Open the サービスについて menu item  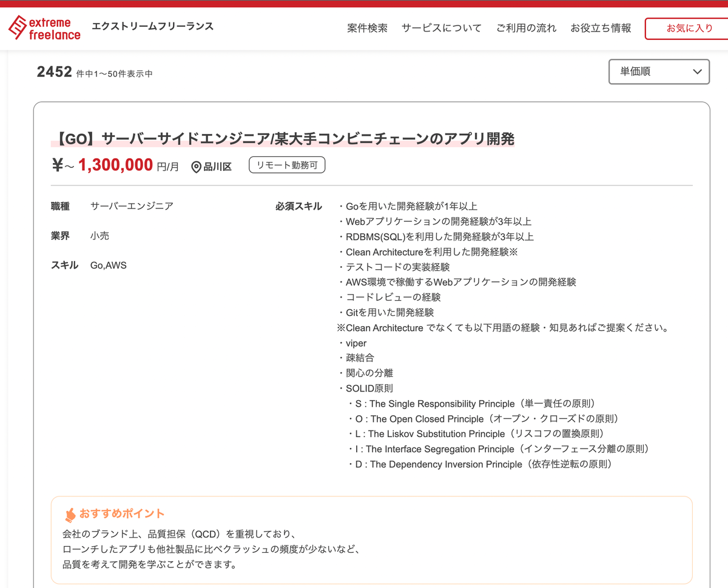click(442, 28)
